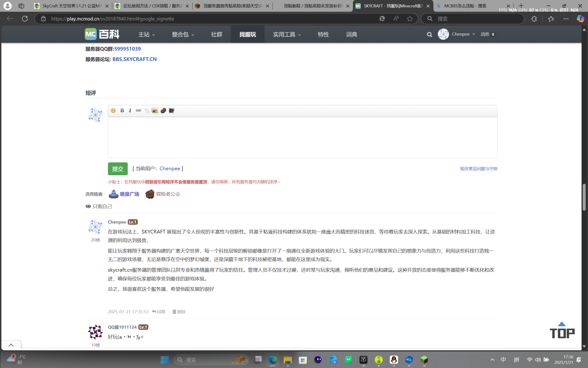Refresh the browser page

point(25,18)
